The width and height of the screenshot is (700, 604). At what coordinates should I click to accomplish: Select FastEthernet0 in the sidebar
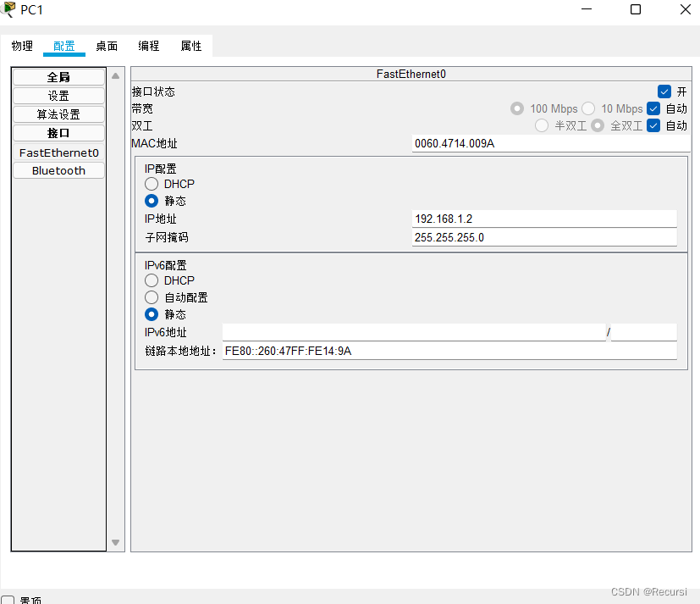[x=59, y=152]
